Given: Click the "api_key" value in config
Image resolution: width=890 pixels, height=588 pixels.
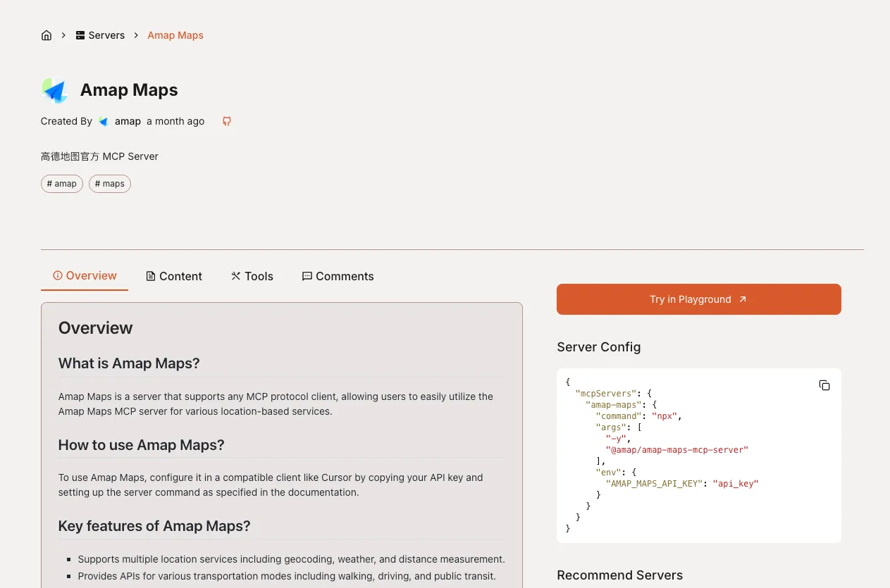Looking at the screenshot, I should click(736, 484).
